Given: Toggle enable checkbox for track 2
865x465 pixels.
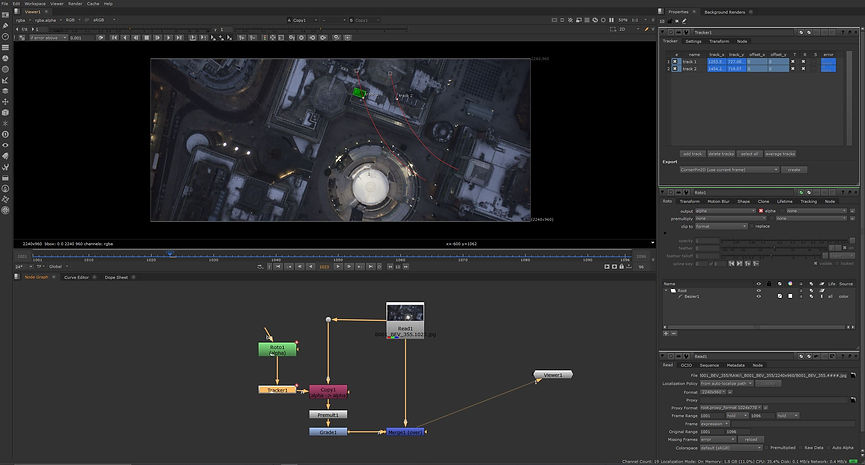Looking at the screenshot, I should click(675, 68).
